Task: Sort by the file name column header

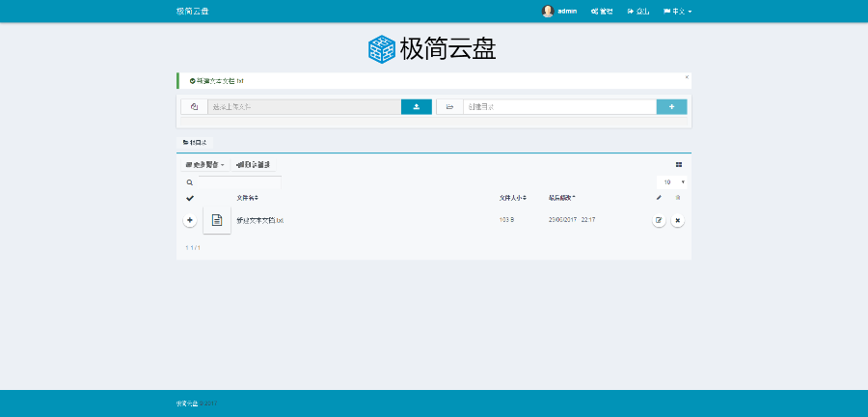Action: tap(247, 198)
